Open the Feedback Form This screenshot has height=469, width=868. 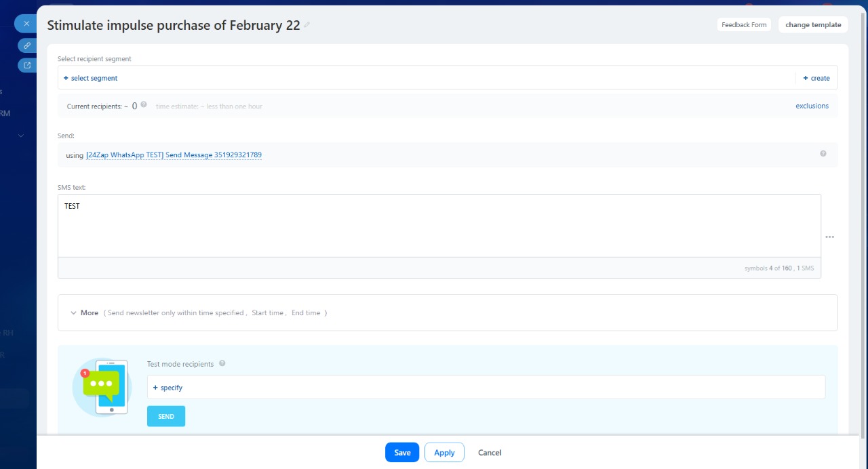coord(744,25)
